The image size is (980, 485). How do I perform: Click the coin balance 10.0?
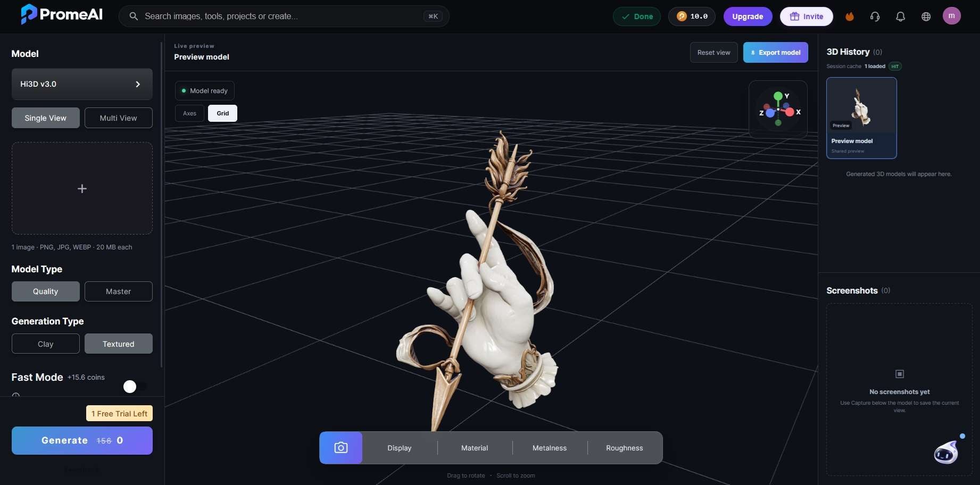pyautogui.click(x=692, y=16)
